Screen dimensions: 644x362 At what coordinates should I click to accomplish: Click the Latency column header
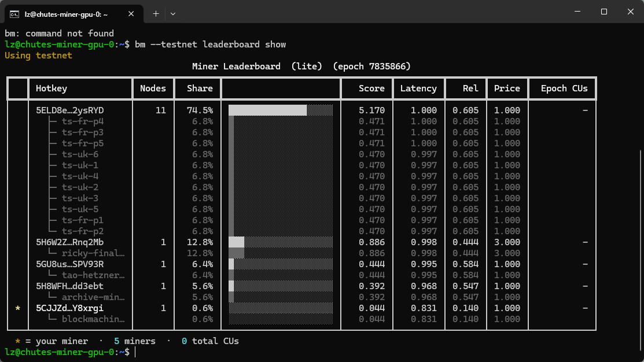[418, 88]
